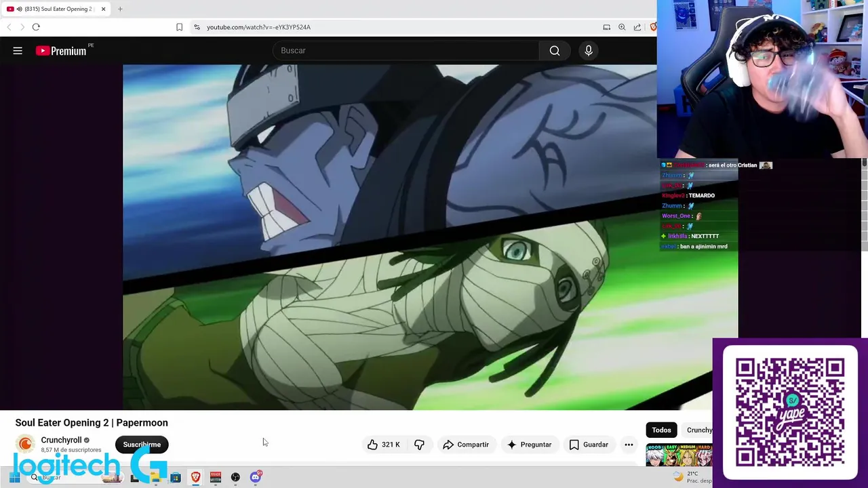Click the youtube.com address bar URL
Image resolution: width=868 pixels, height=488 pixels.
(258, 27)
